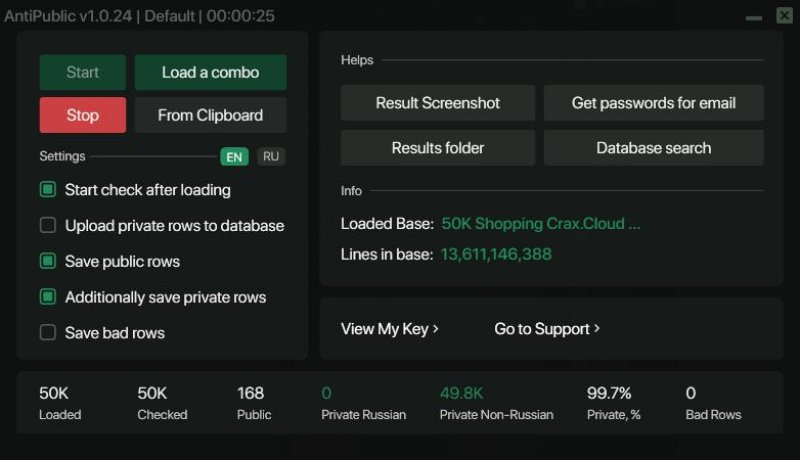The image size is (800, 460).
Task: Click the From Clipboard button
Action: (x=210, y=115)
